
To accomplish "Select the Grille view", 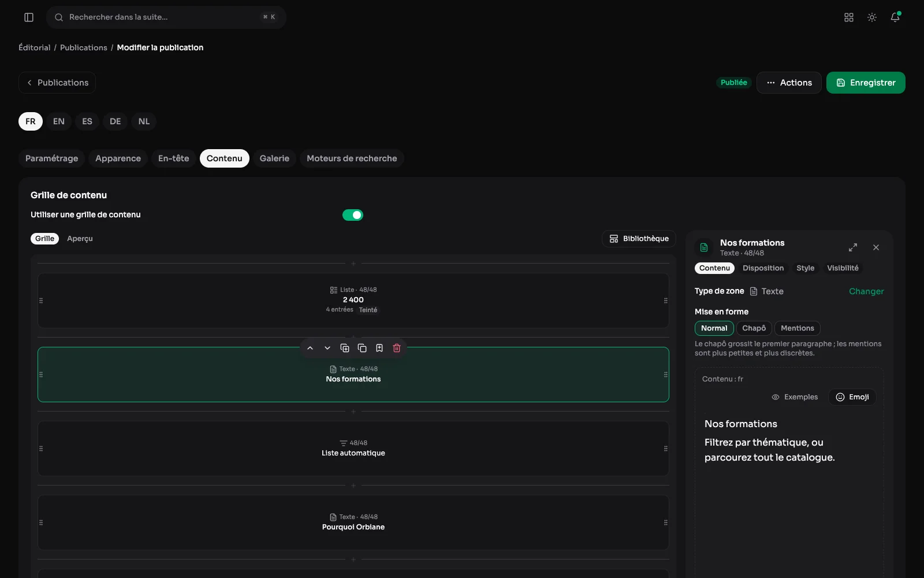I will [x=44, y=239].
